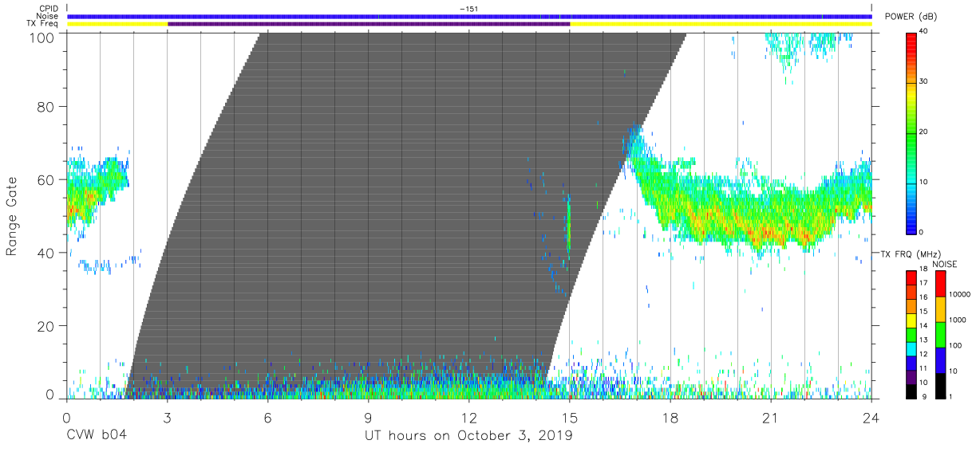This screenshot has height=452, width=980.
Task: Click the 'NOISE' legend title
Action: click(x=943, y=264)
